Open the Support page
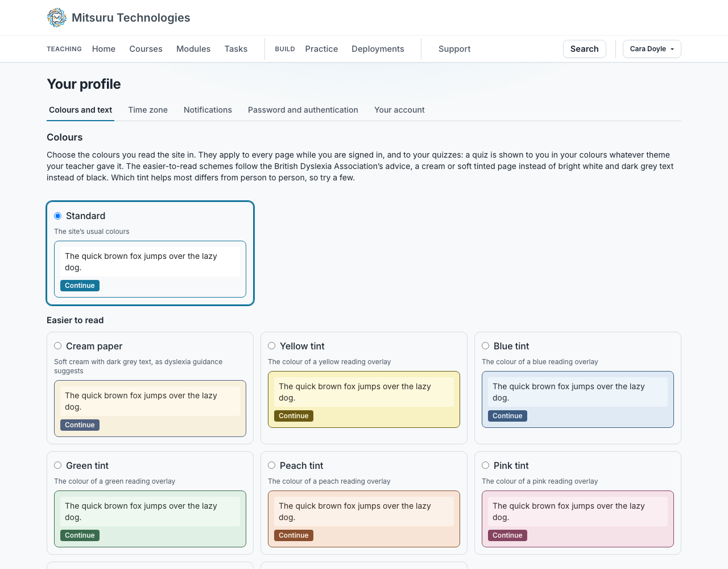The height and width of the screenshot is (569, 728). pyautogui.click(x=454, y=49)
